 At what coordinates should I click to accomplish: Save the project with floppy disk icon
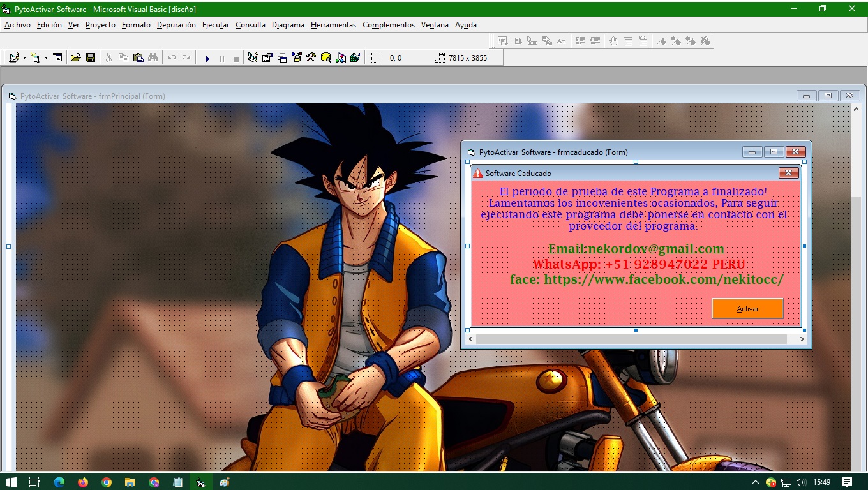click(x=91, y=57)
